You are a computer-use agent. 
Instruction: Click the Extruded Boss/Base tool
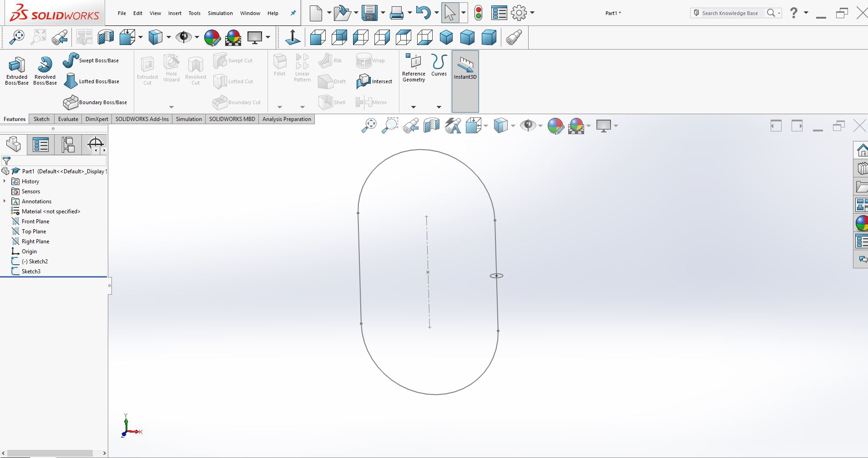point(17,71)
